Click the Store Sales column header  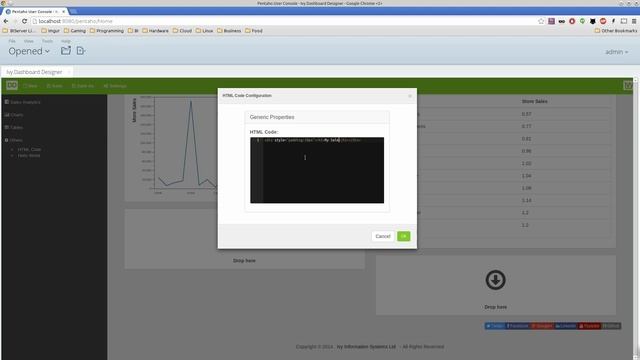click(x=534, y=102)
